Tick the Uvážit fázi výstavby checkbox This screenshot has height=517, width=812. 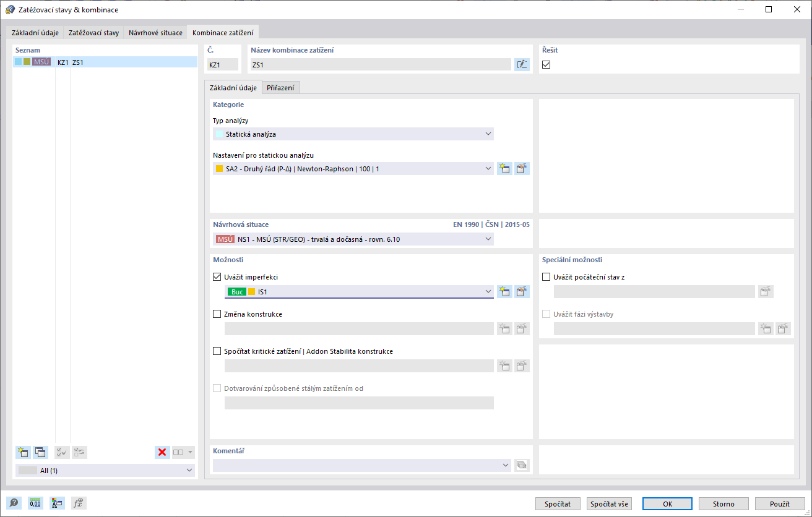(x=546, y=314)
